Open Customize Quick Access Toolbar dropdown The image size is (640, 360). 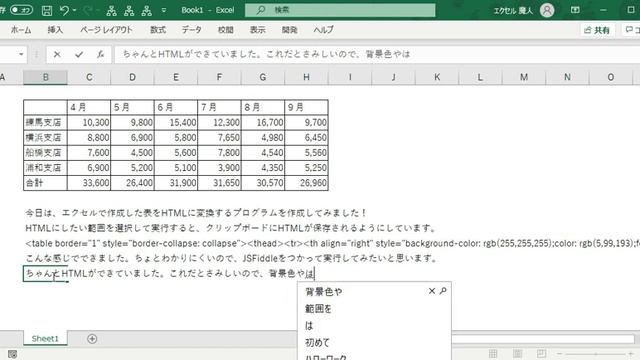(164, 10)
